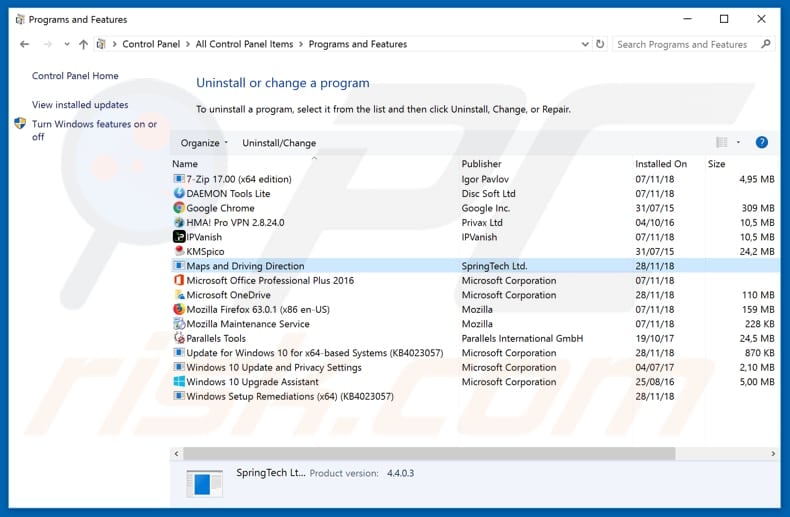Go up one level with up arrow
The height and width of the screenshot is (517, 790).
pos(83,44)
